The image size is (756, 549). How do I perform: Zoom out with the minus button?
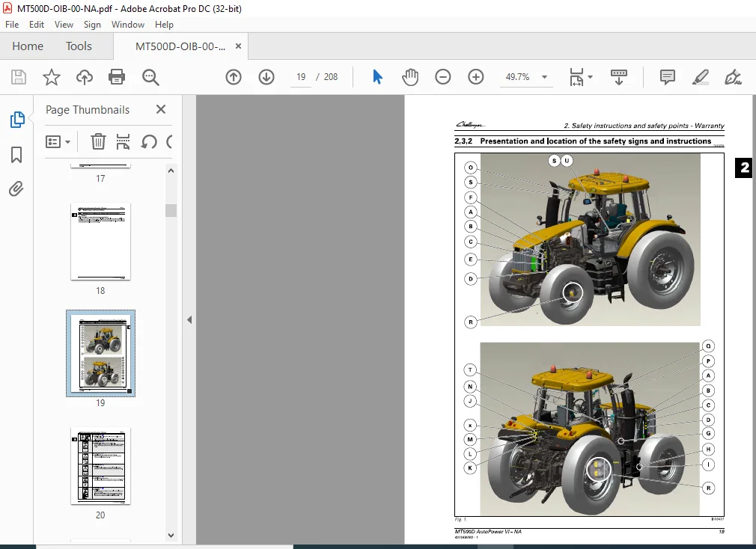tap(442, 77)
